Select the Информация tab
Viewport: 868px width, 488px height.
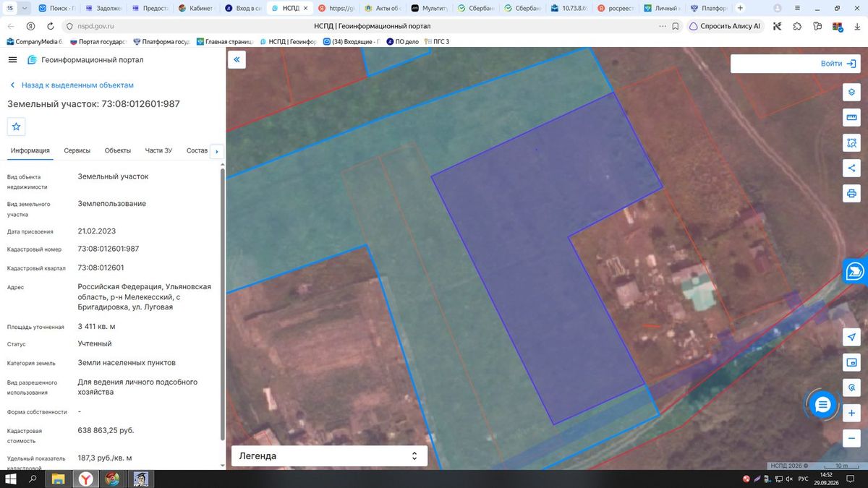tap(30, 150)
